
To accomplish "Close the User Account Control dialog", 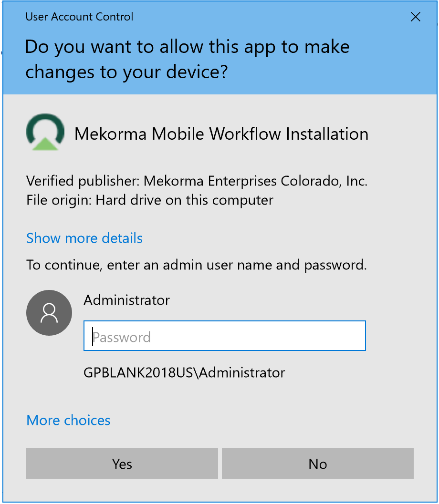I will [x=416, y=17].
